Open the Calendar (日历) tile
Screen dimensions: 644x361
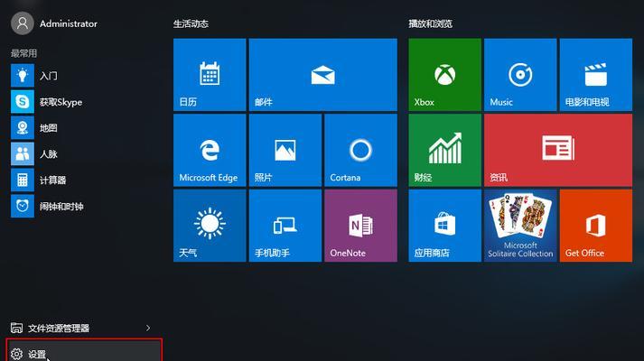click(210, 75)
